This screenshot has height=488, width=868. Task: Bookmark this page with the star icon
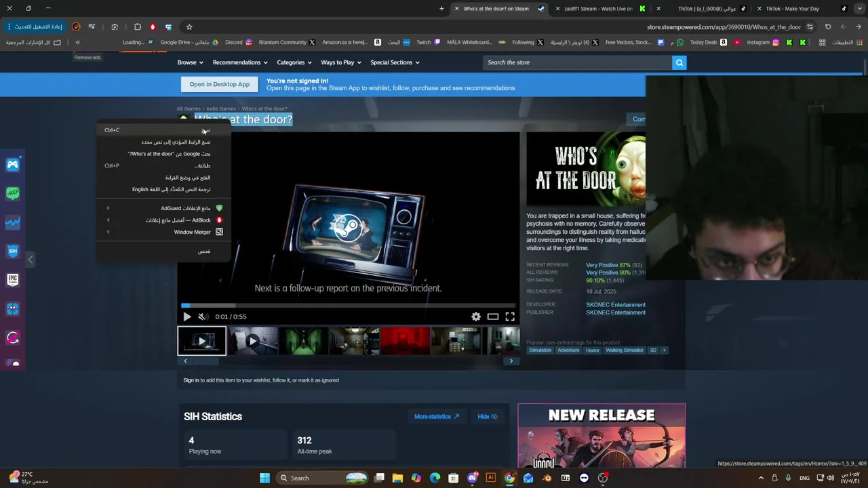[x=189, y=27]
